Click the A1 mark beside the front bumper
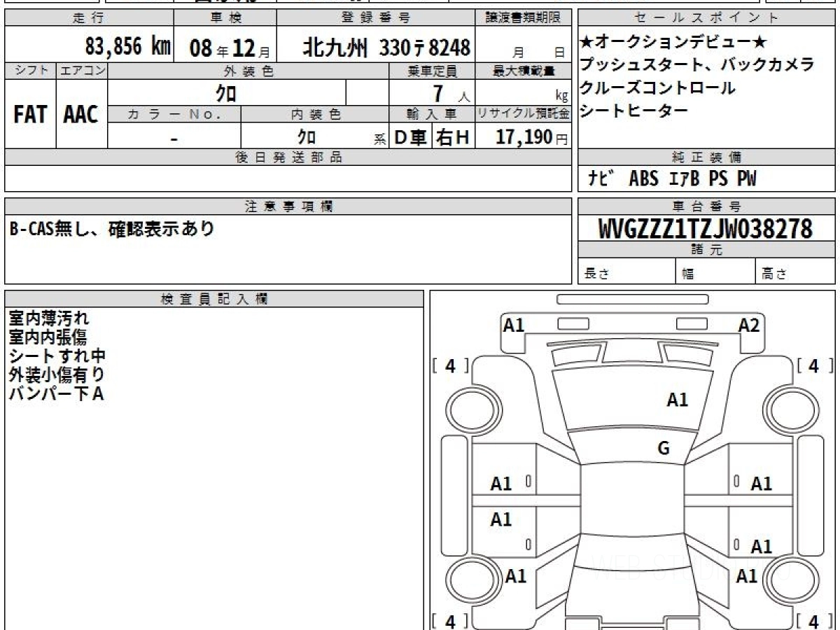This screenshot has width=840, height=630. click(514, 324)
